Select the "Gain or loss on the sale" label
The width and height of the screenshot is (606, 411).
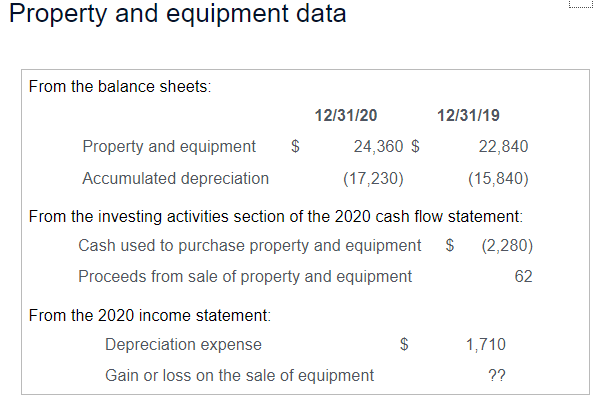coord(239,375)
